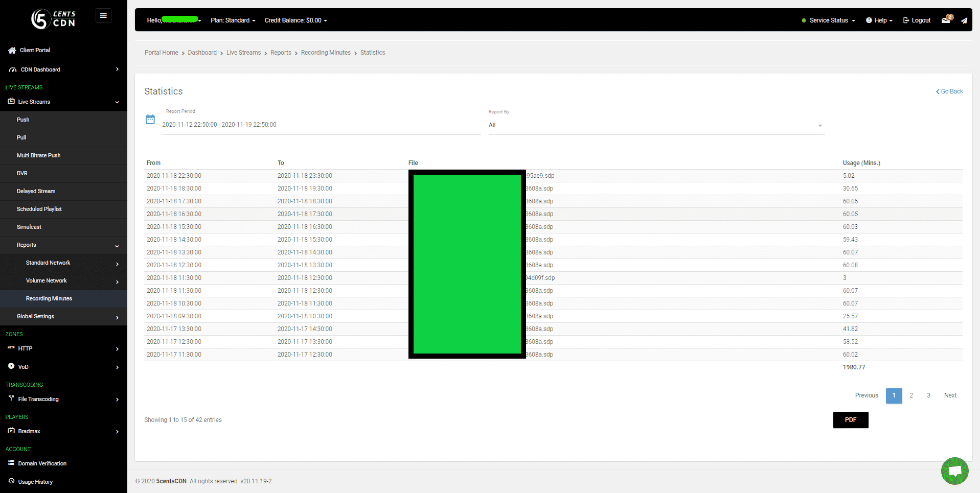Expand the Global Settings menu

pyautogui.click(x=35, y=316)
